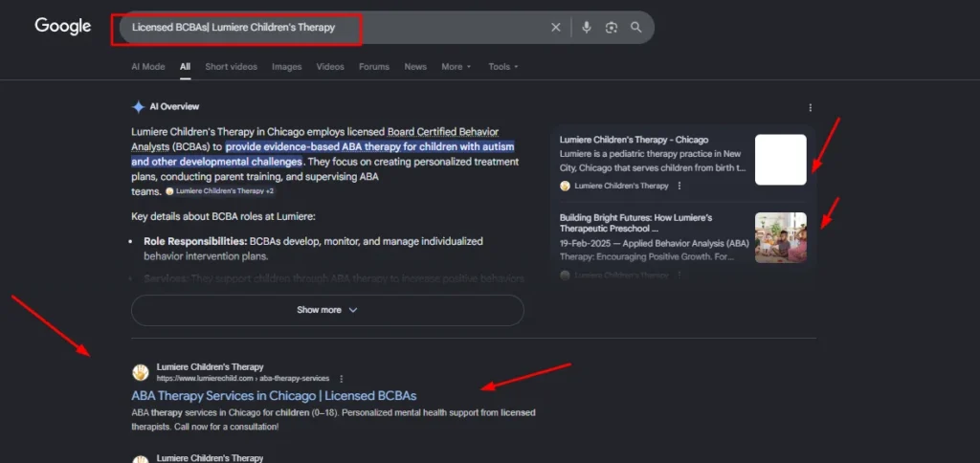
Task: Click Lumiere Children's Therapy +2 source chip
Action: point(219,191)
